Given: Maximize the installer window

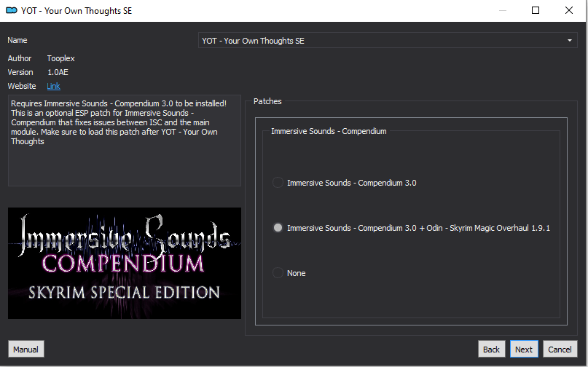Looking at the screenshot, I should [x=536, y=10].
